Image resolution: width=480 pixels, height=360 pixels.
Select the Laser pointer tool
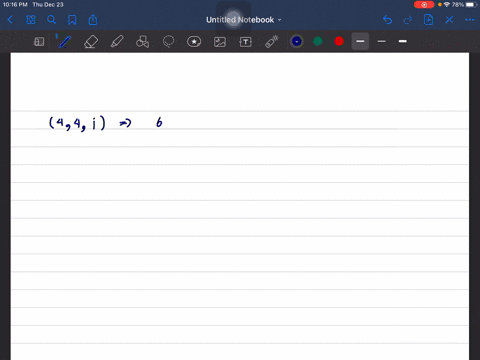(x=272, y=42)
